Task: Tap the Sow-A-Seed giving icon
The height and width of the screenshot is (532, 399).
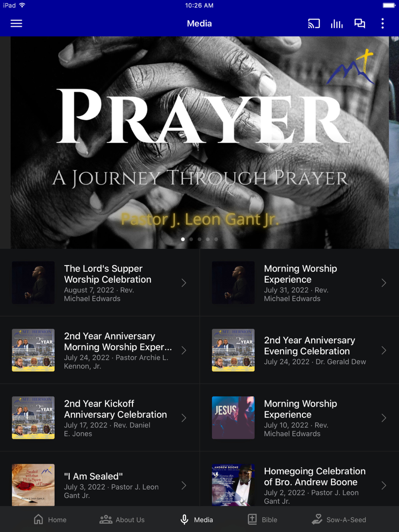Action: [317, 519]
